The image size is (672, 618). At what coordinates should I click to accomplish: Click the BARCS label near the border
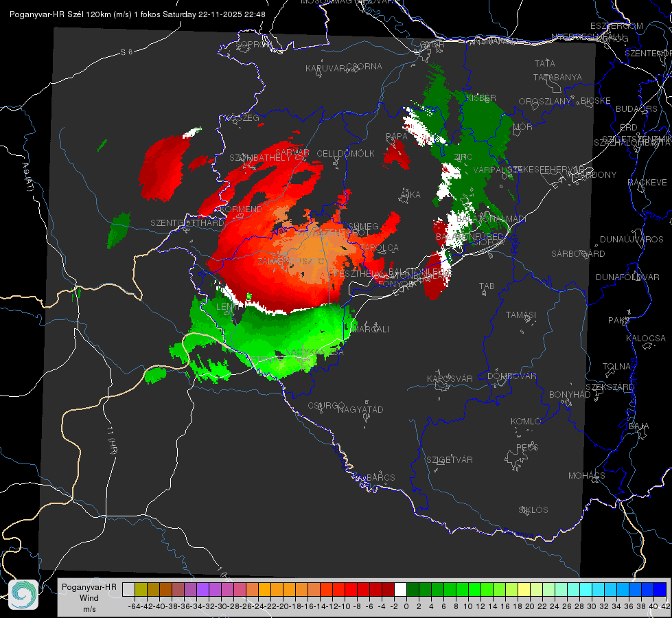(380, 478)
